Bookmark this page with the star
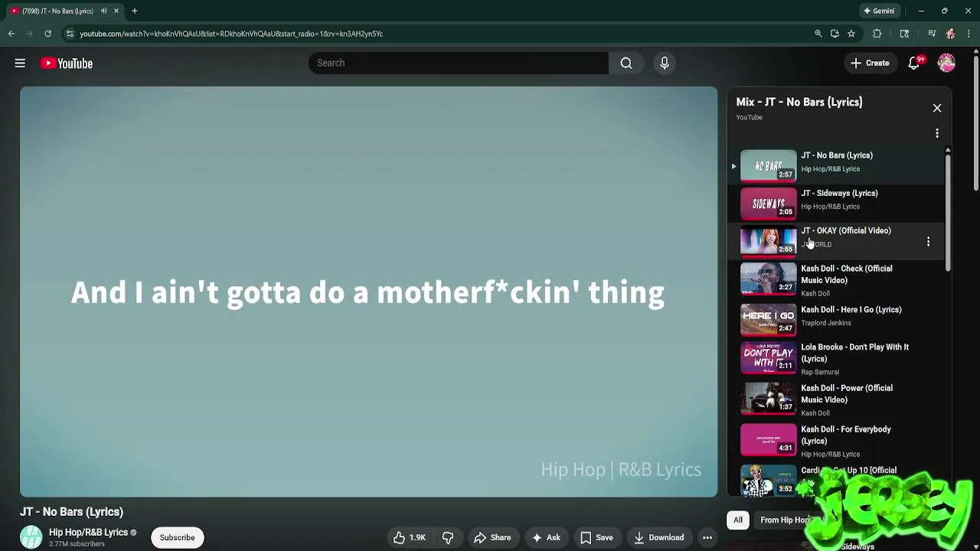Viewport: 980px width, 551px height. click(x=851, y=34)
